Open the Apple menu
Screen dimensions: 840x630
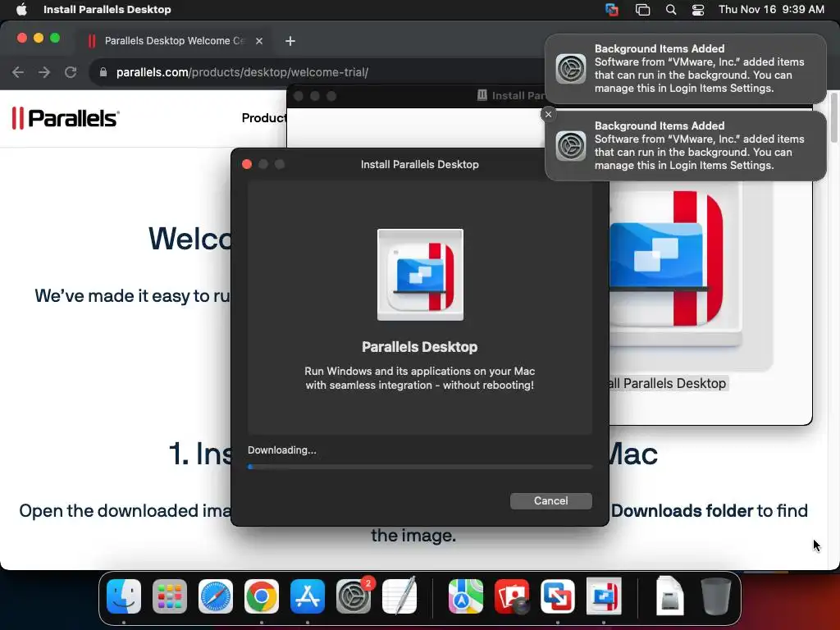click(x=21, y=9)
